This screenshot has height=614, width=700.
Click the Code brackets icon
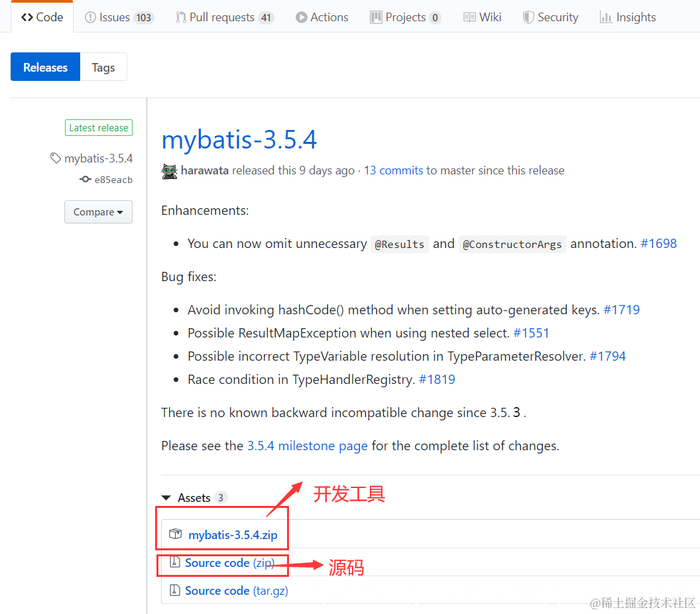point(27,17)
